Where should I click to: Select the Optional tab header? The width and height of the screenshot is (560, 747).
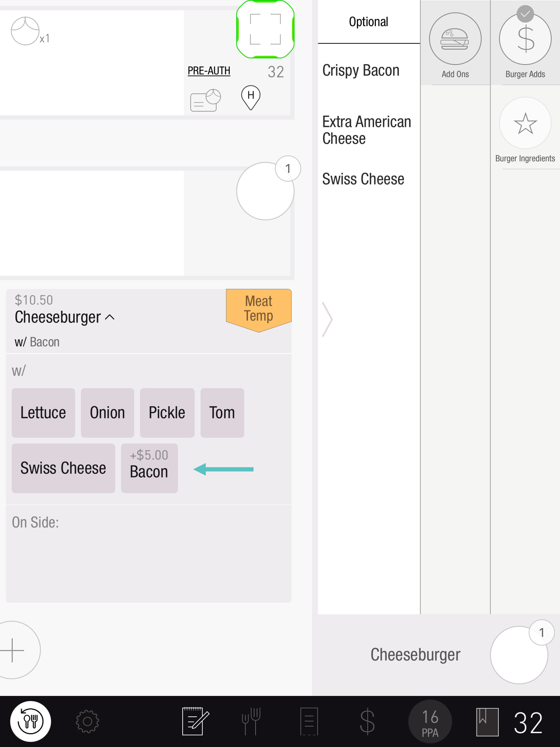[x=368, y=22]
